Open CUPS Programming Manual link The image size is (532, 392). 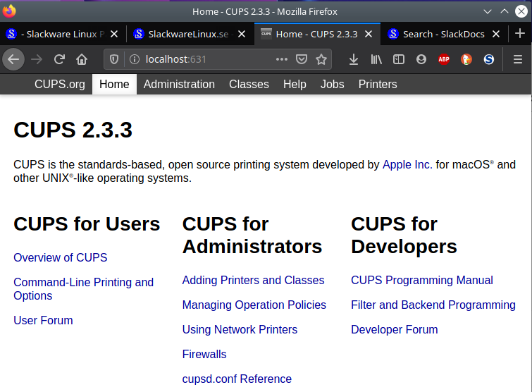(422, 281)
